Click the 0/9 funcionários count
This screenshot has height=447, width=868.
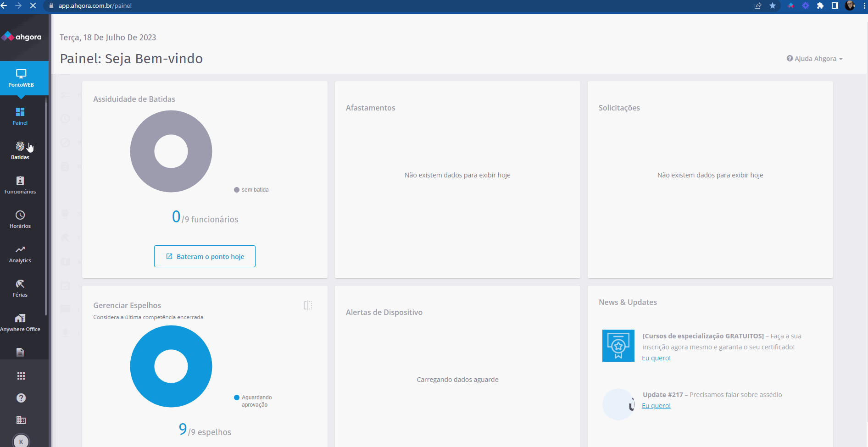tap(205, 217)
